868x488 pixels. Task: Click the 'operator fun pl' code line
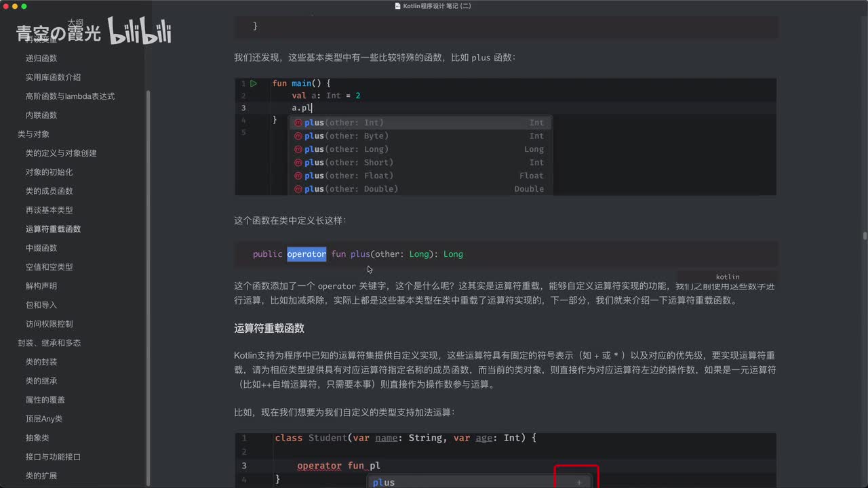coord(338,466)
